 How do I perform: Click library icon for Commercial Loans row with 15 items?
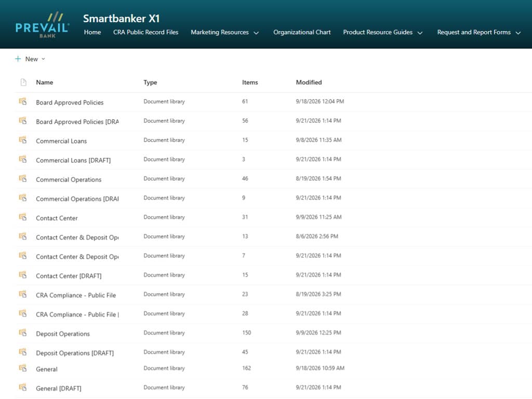coord(23,140)
